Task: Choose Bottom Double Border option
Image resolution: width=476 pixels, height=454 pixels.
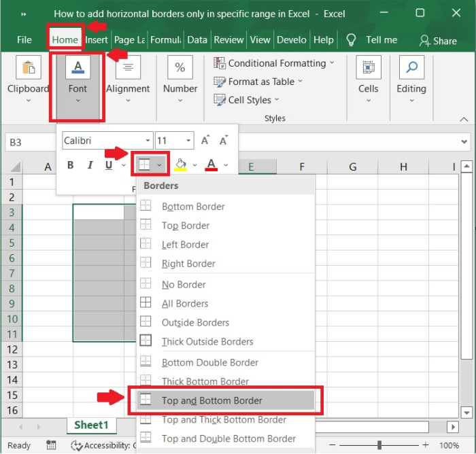Action: point(226,362)
